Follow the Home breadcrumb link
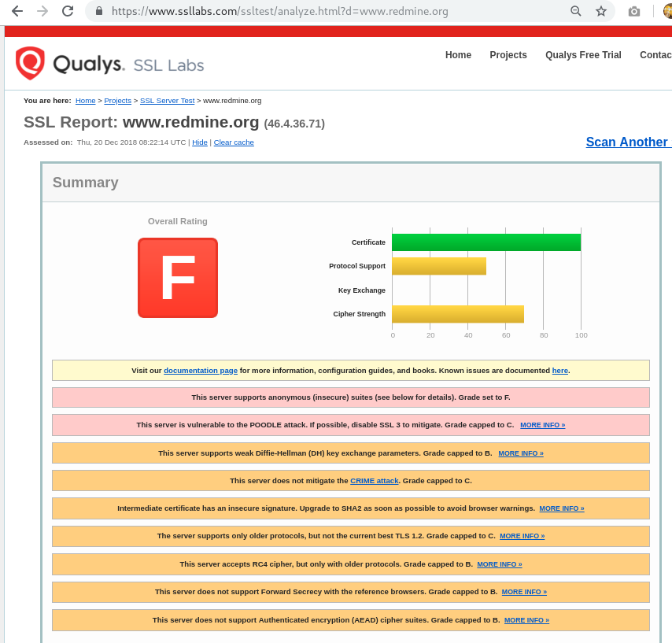The height and width of the screenshot is (643, 672). (85, 101)
